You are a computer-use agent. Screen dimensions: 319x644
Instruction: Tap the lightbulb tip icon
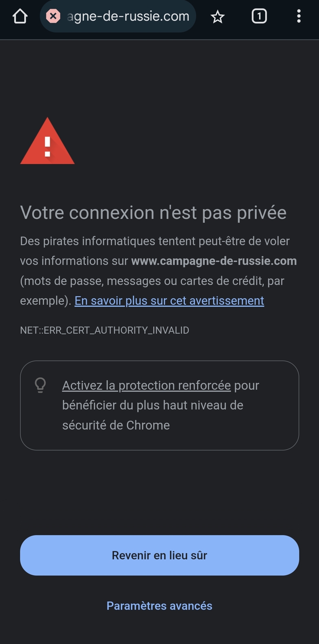(40, 385)
